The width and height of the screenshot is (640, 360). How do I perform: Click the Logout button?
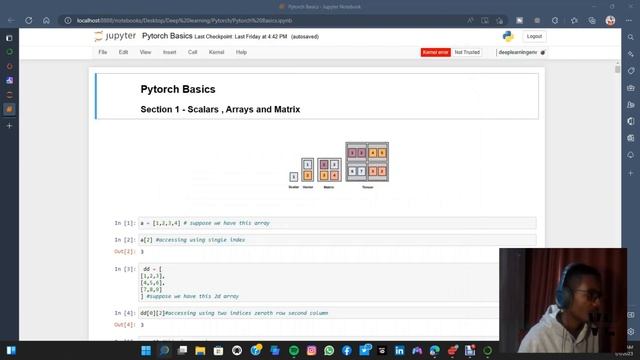(x=534, y=36)
